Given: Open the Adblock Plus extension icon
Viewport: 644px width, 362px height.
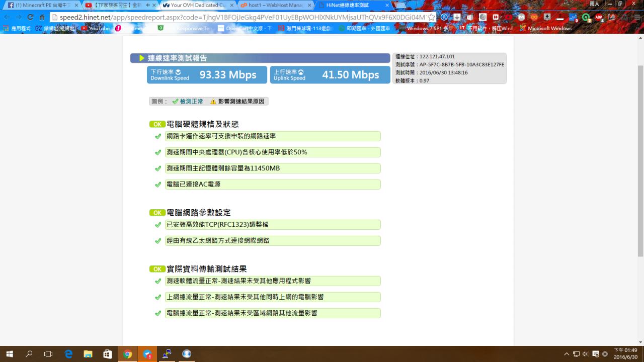Looking at the screenshot, I should (x=599, y=17).
